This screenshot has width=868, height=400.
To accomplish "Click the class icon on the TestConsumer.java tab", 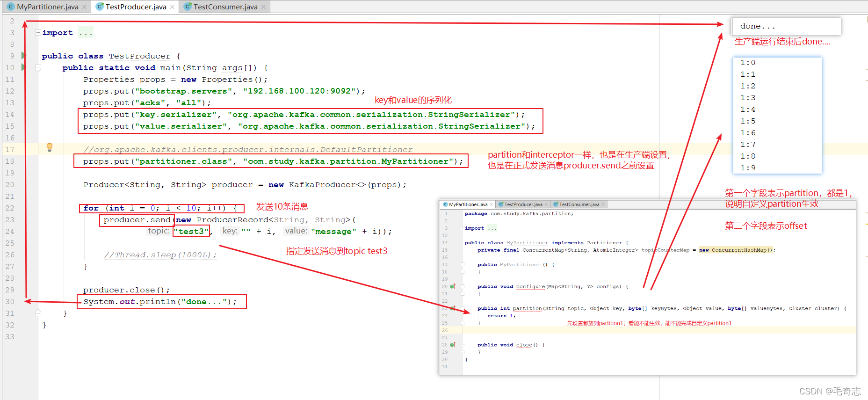I will [188, 7].
